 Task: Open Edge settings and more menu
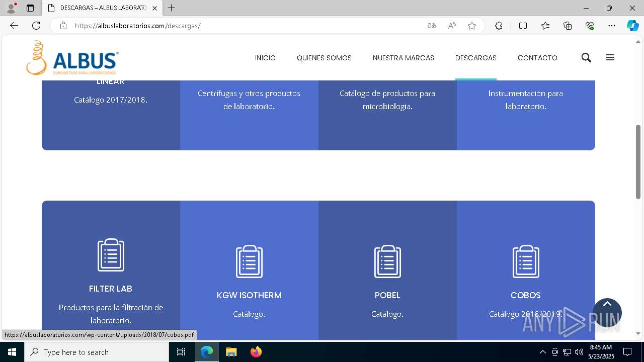tap(612, 26)
